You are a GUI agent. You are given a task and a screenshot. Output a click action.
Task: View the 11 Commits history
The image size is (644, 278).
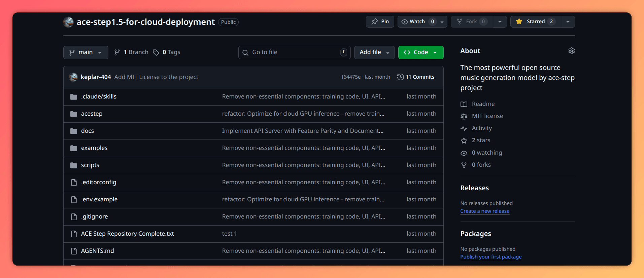pyautogui.click(x=416, y=77)
